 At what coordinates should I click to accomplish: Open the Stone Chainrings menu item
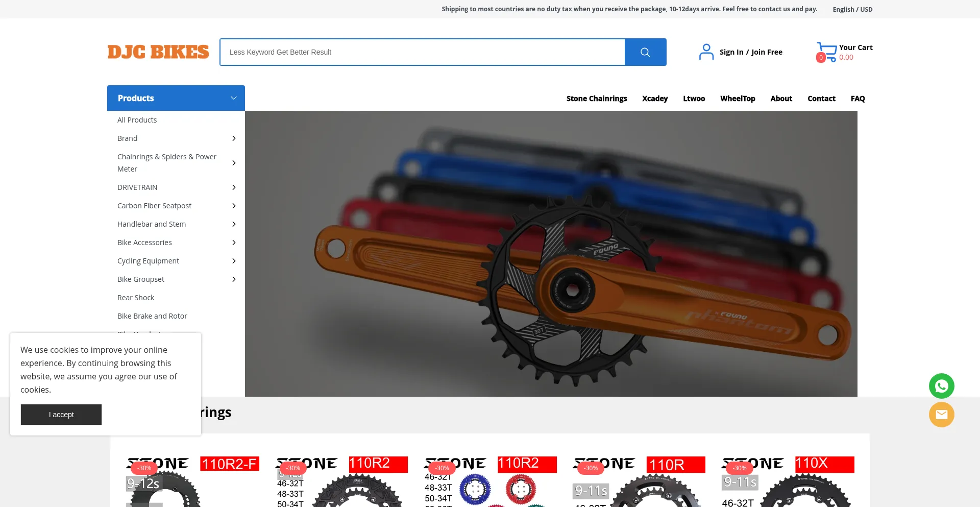click(596, 99)
